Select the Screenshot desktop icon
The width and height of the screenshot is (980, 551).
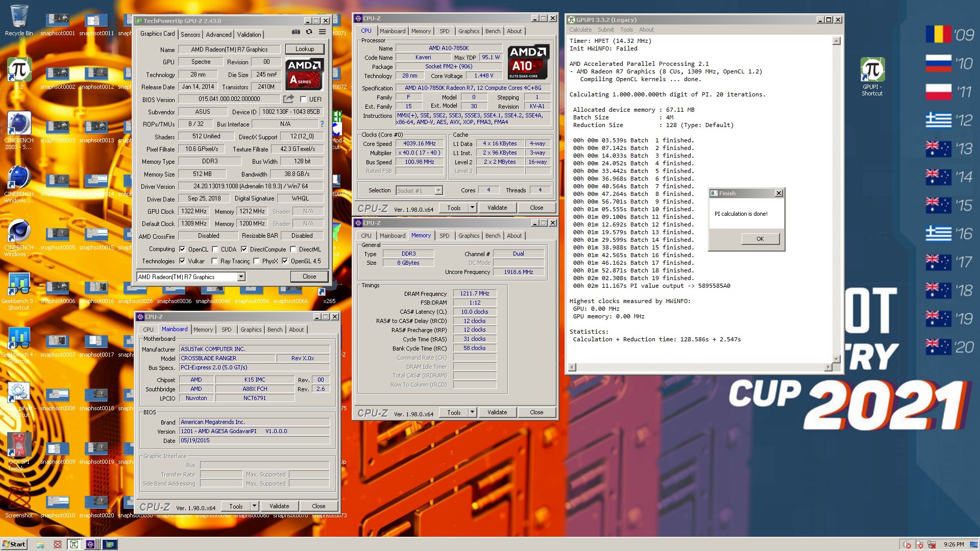[x=19, y=503]
